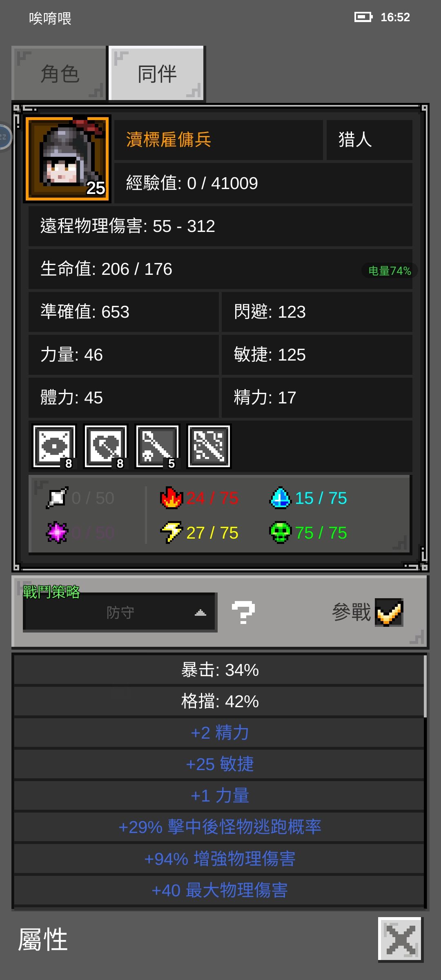Switch to the 同伴 tab
Screen dimensions: 441x980
click(x=157, y=73)
